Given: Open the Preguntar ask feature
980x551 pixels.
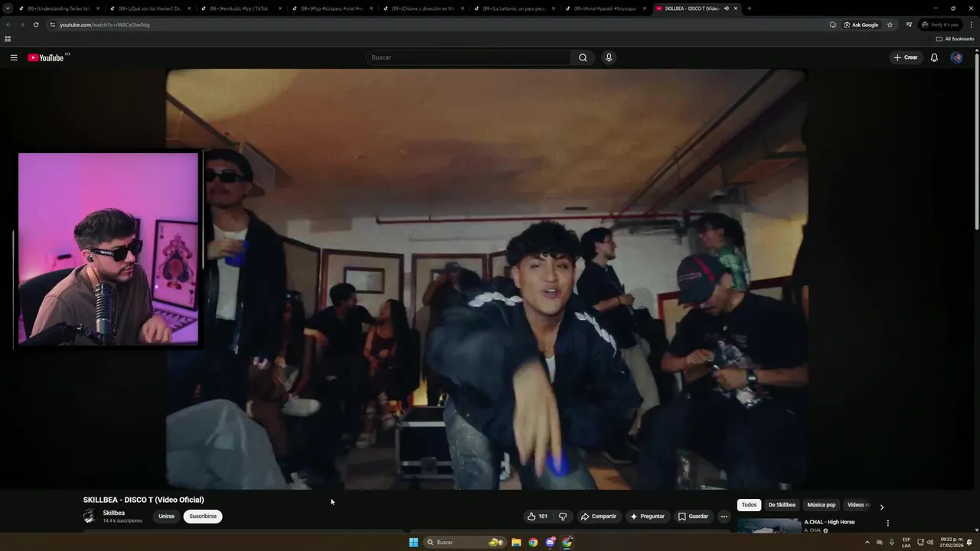Looking at the screenshot, I should (648, 517).
